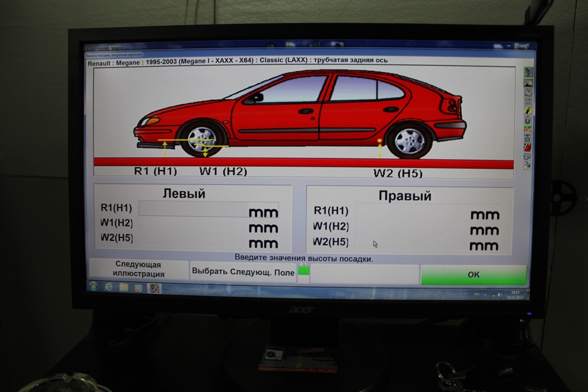The width and height of the screenshot is (588, 392).
Task: Click the 'Левый' panel heading
Action: click(184, 194)
